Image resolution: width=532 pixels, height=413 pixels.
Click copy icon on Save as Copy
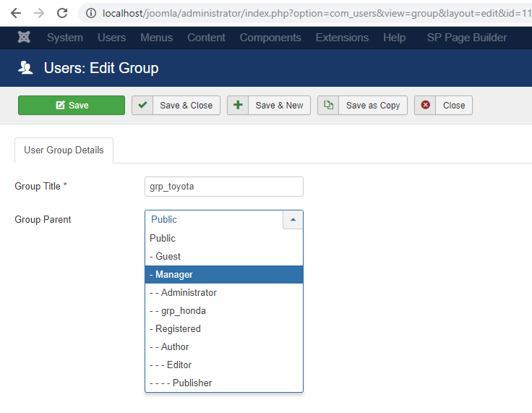pos(328,105)
